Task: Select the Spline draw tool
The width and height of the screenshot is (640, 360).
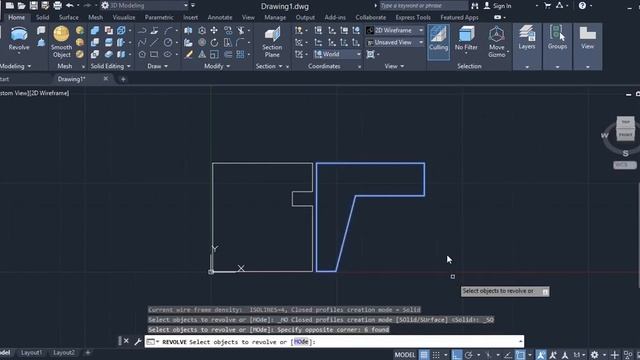Action: [142, 42]
